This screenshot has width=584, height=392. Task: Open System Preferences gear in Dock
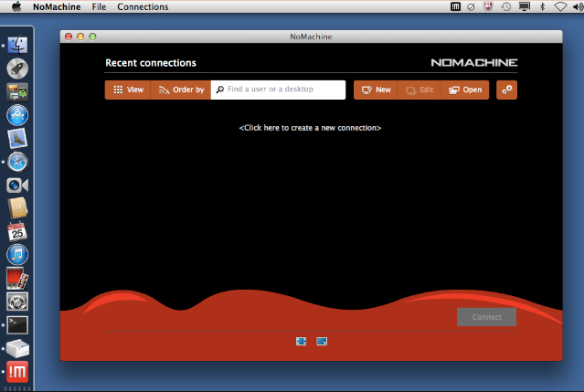tap(17, 302)
